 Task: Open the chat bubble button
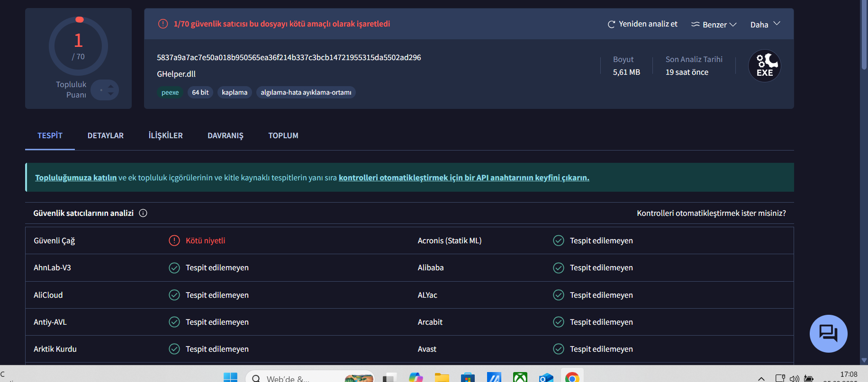[828, 334]
